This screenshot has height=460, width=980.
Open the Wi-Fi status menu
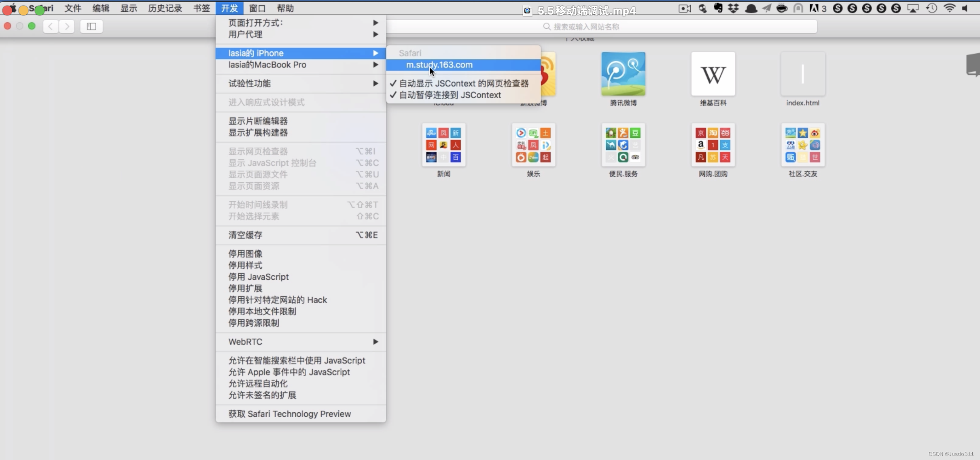click(949, 8)
